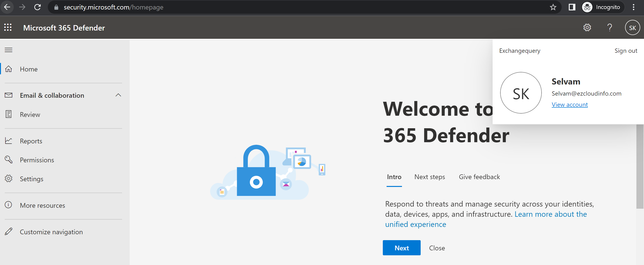Open Reports from the sidebar
The image size is (644, 265).
click(31, 141)
